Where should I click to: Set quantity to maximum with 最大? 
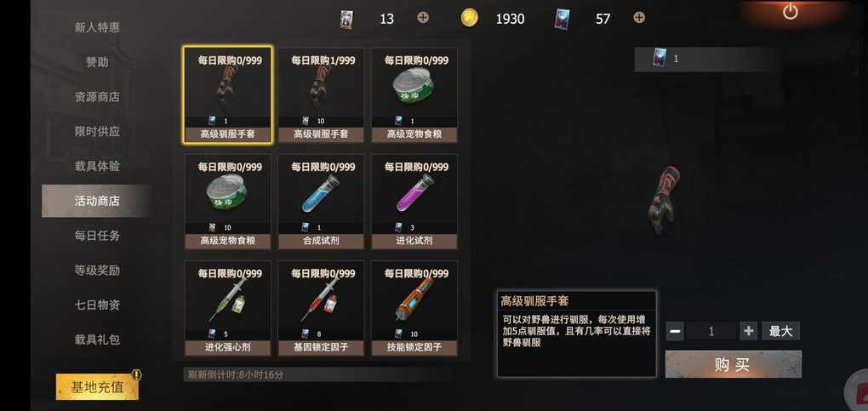[x=780, y=331]
